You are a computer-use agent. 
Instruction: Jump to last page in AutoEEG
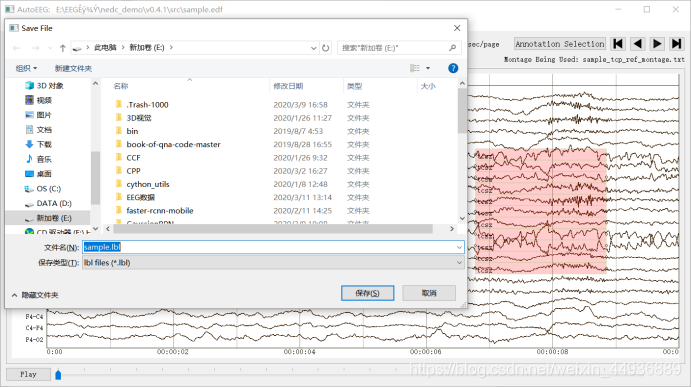pos(676,44)
